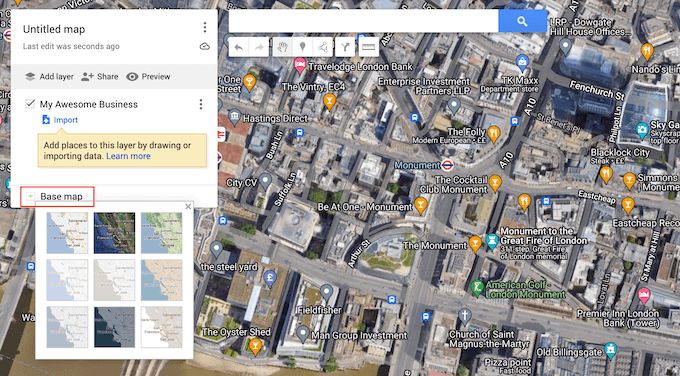Collapse the Base map dropdown arrow
The width and height of the screenshot is (680, 376).
30,196
